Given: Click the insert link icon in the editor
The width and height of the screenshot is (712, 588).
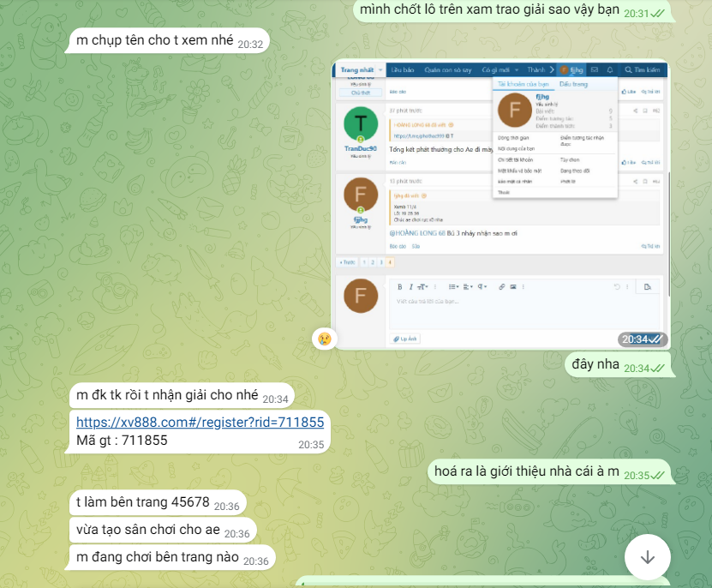Looking at the screenshot, I should point(501,286).
